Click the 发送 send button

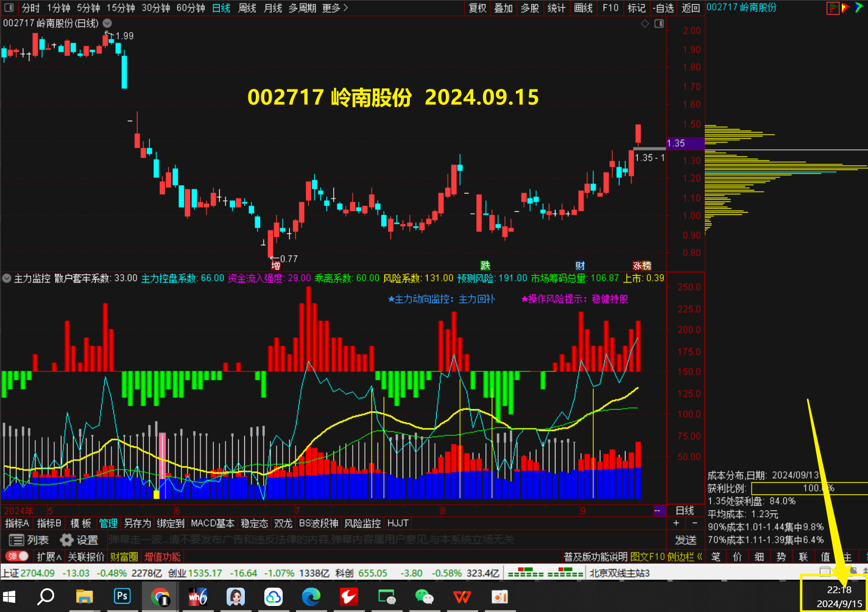click(x=685, y=540)
